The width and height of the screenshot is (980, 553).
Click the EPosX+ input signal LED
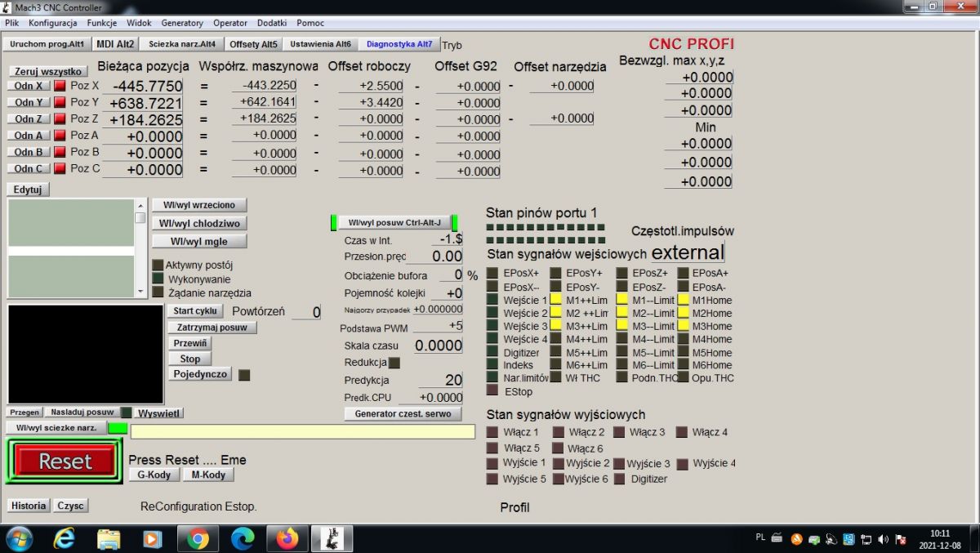(x=492, y=273)
